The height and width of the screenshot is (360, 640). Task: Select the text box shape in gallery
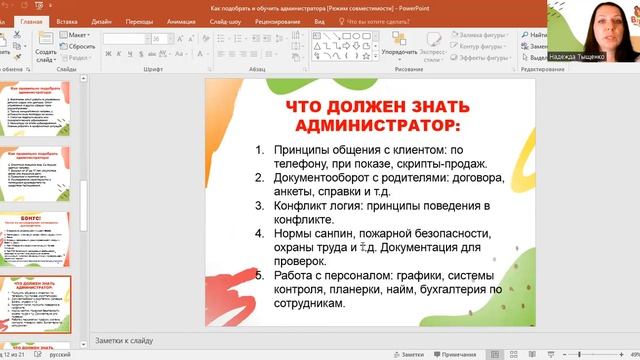tap(317, 36)
